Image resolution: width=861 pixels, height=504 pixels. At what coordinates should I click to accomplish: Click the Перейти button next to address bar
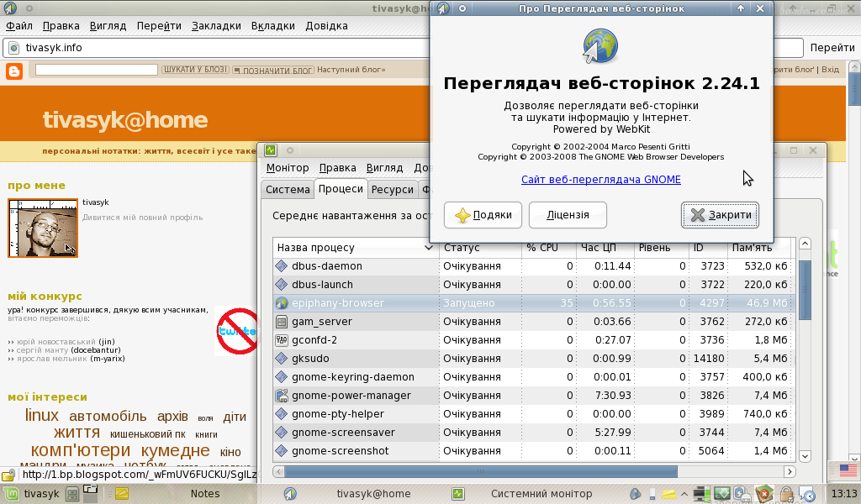(832, 48)
